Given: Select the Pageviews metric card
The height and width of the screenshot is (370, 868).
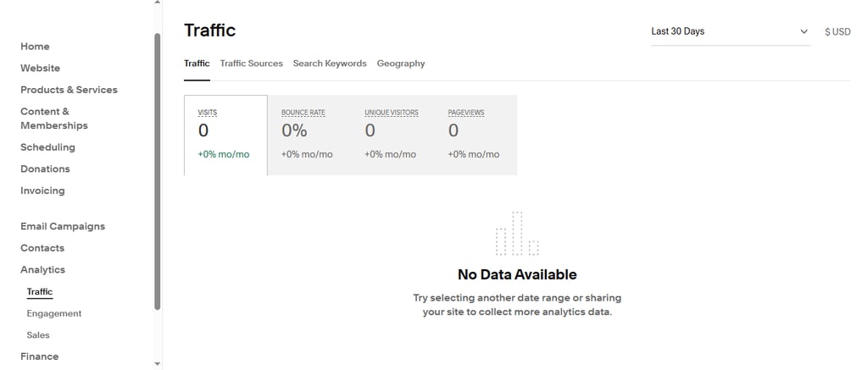Looking at the screenshot, I should 476,135.
